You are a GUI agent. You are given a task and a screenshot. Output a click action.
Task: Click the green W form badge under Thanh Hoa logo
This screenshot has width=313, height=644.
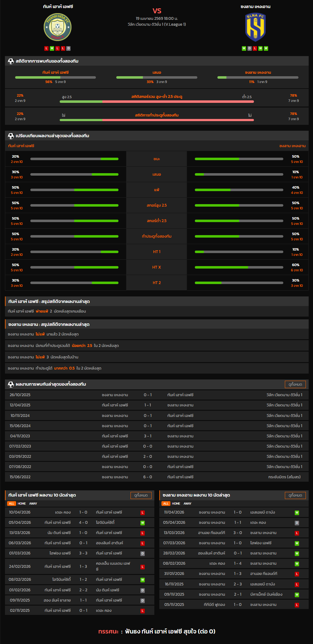pyautogui.click(x=52, y=48)
